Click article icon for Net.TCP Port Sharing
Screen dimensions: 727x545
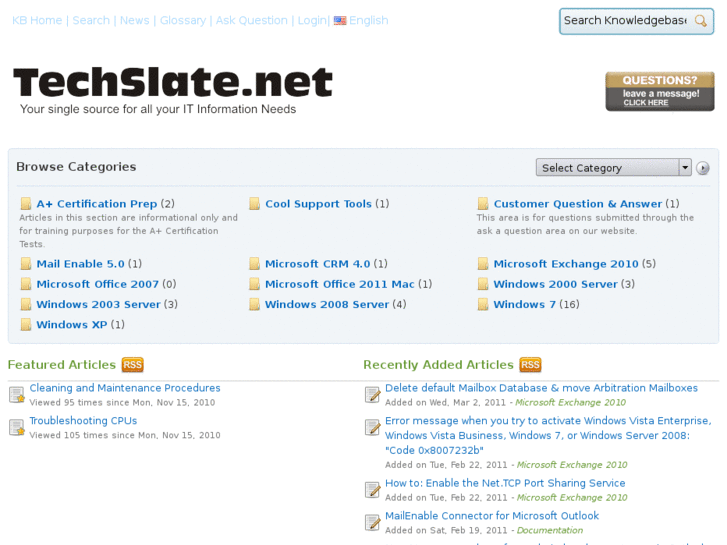[x=372, y=490]
